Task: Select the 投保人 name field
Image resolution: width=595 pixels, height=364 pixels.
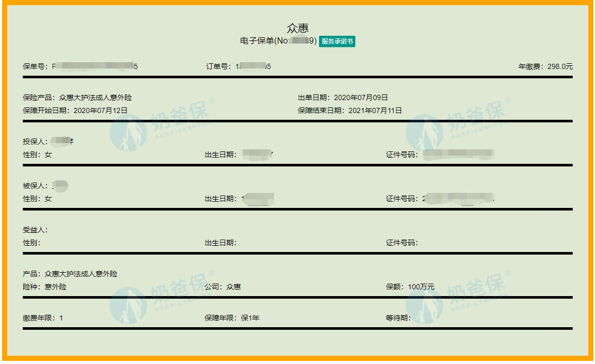Action: point(48,142)
